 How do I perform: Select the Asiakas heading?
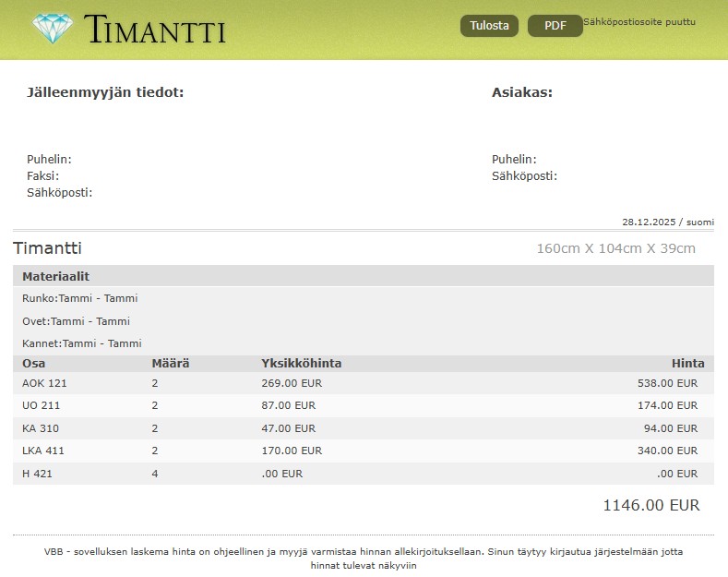pyautogui.click(x=522, y=92)
